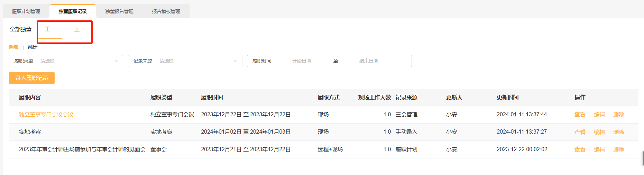Click the 开始日期 date field

(x=302, y=61)
